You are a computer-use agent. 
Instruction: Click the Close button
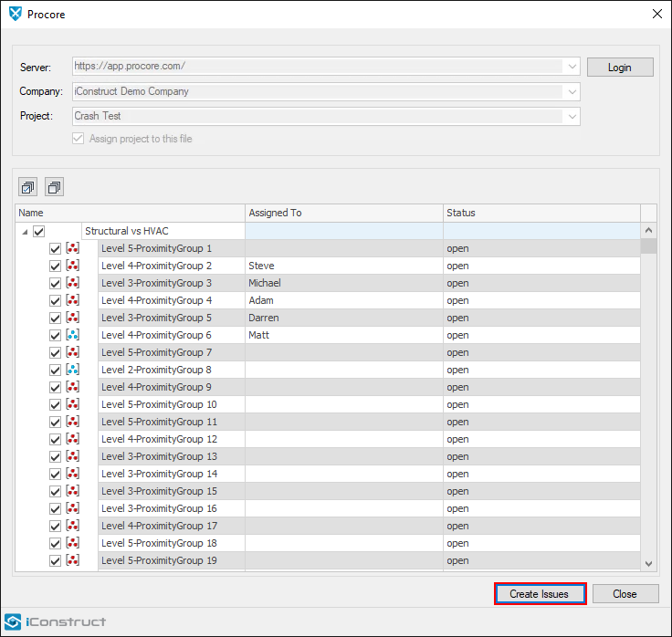pyautogui.click(x=625, y=594)
